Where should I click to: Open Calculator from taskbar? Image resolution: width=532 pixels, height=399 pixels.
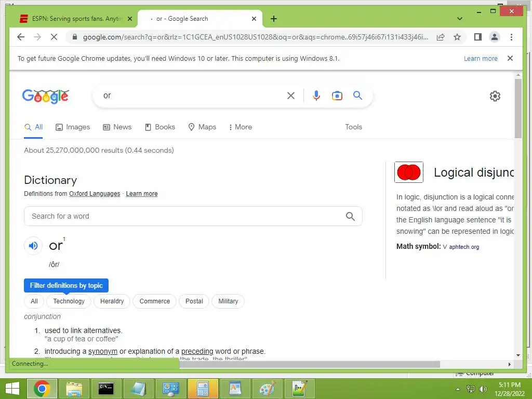pos(203,389)
